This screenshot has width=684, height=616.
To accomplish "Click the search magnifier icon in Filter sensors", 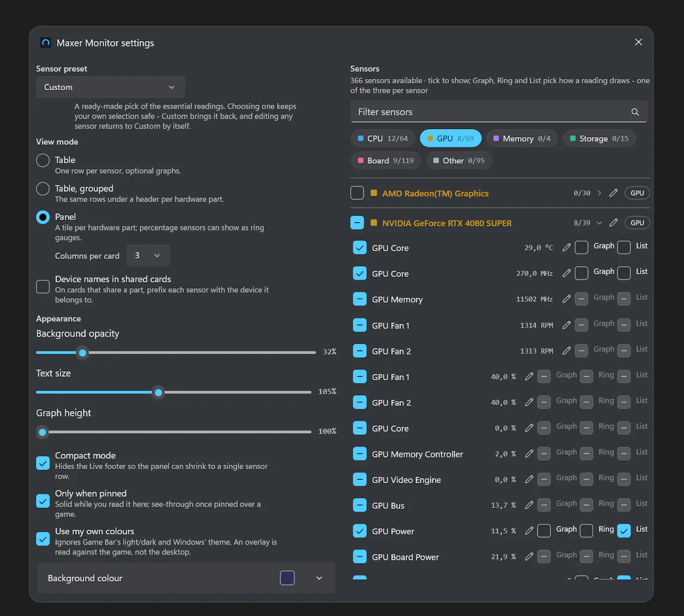I will click(x=635, y=112).
